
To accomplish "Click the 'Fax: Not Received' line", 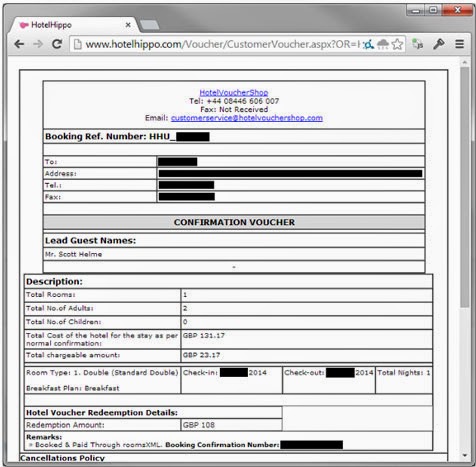I will pos(234,110).
